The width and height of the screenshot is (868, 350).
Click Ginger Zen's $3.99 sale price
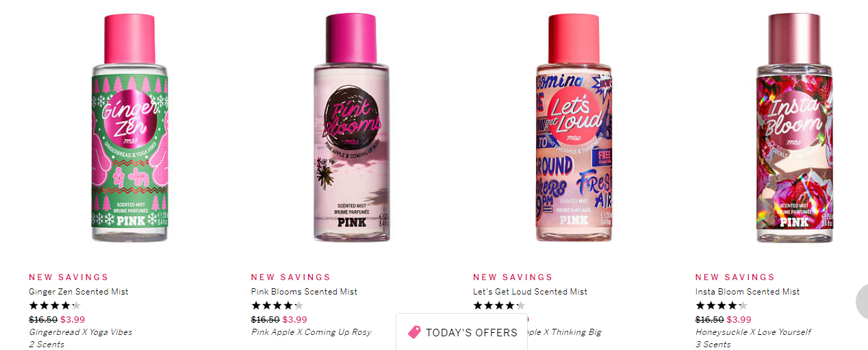(73, 319)
